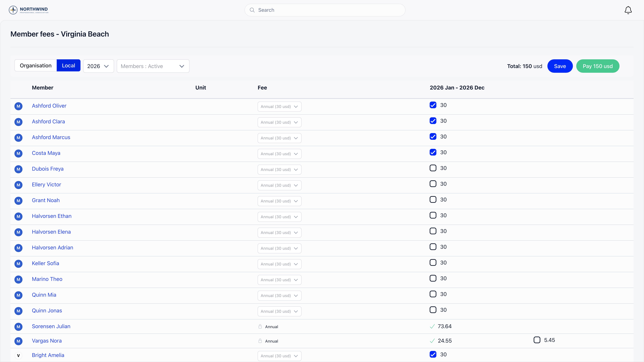The width and height of the screenshot is (644, 362).
Task: Click the M badge beside Ashford Oliver
Action: click(18, 106)
